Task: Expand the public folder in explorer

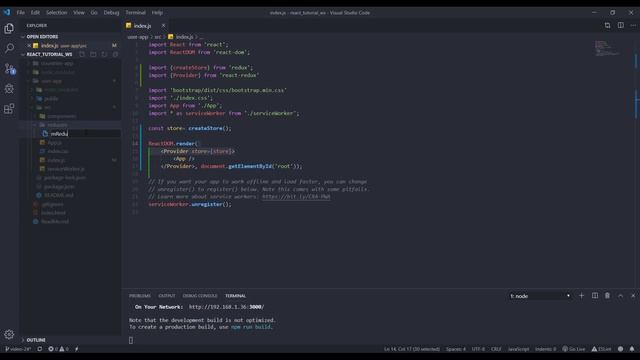Action: point(51,98)
